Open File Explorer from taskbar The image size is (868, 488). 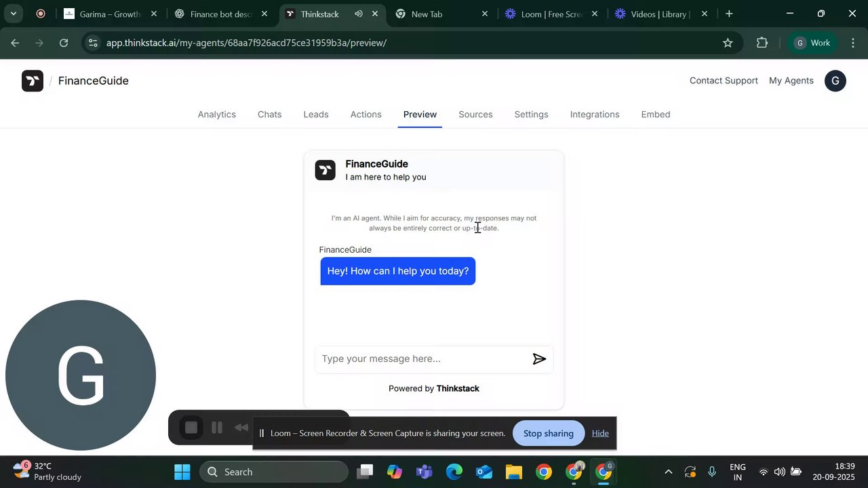[514, 472]
